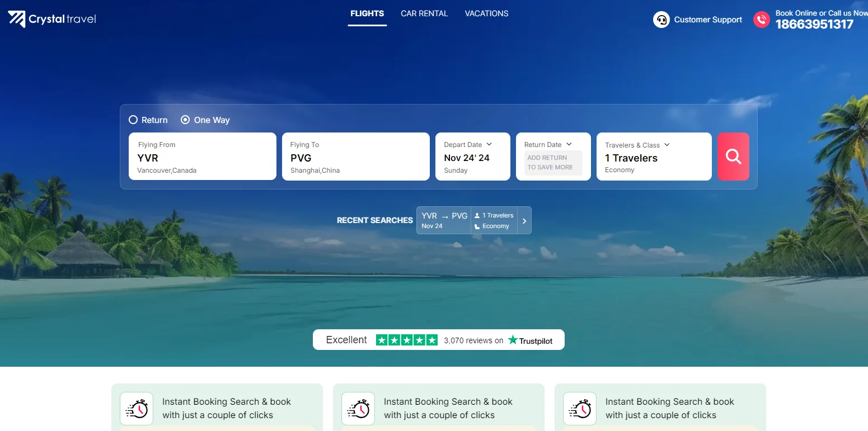Click the Customer Support headset icon
The image size is (868, 431).
(661, 20)
